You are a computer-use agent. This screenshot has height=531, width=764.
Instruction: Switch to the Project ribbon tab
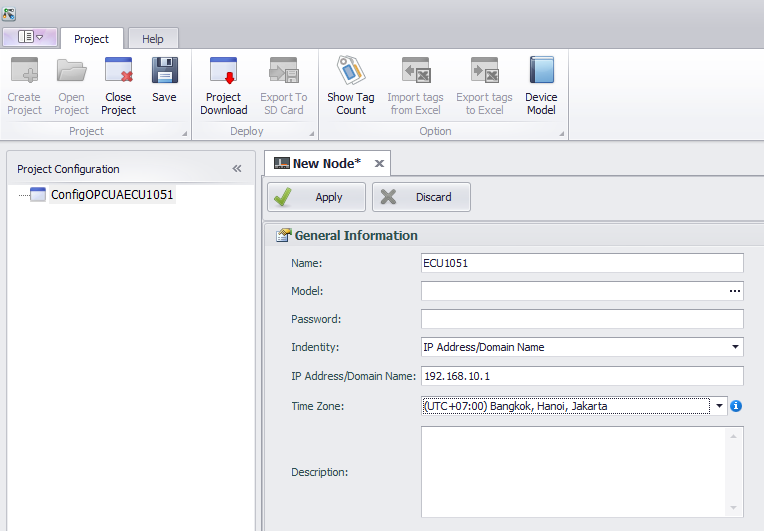pos(92,38)
